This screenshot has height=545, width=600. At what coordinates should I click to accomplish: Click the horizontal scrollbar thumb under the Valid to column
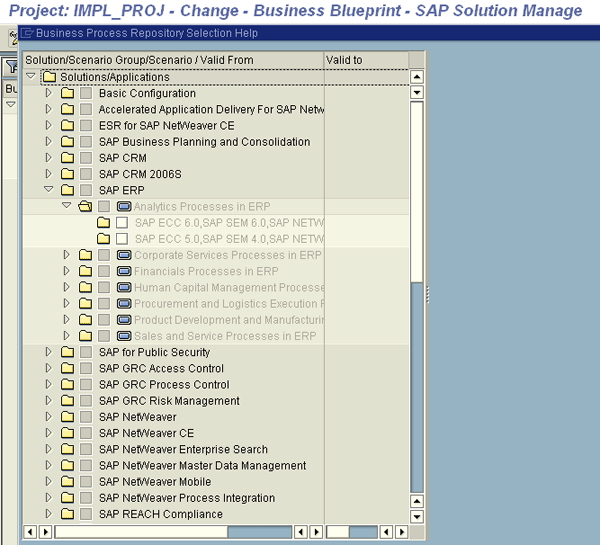click(x=338, y=532)
